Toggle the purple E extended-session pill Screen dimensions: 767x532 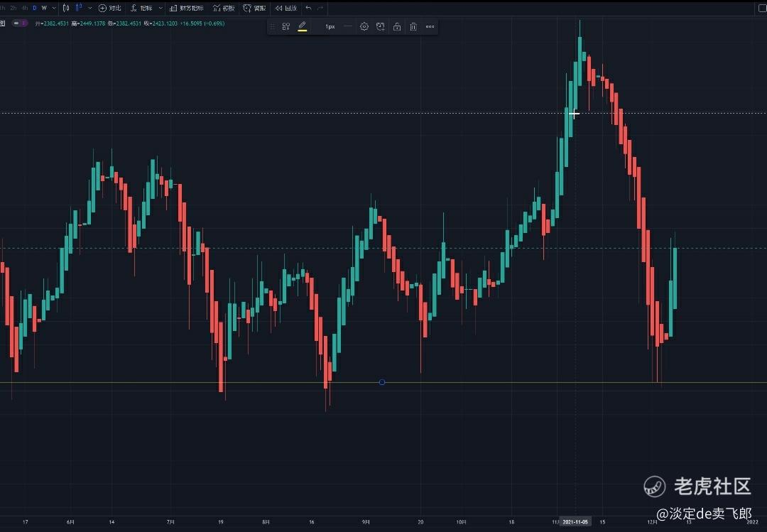tap(20, 23)
